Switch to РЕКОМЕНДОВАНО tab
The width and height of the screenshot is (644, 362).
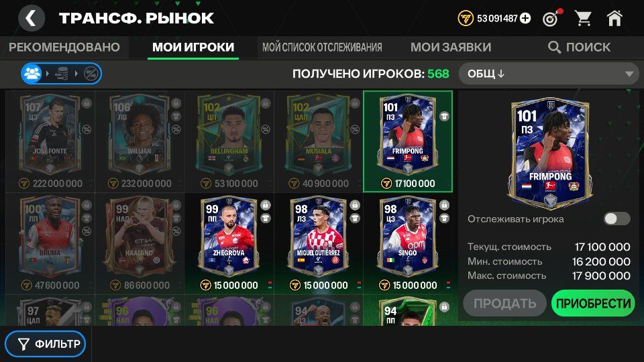[64, 47]
